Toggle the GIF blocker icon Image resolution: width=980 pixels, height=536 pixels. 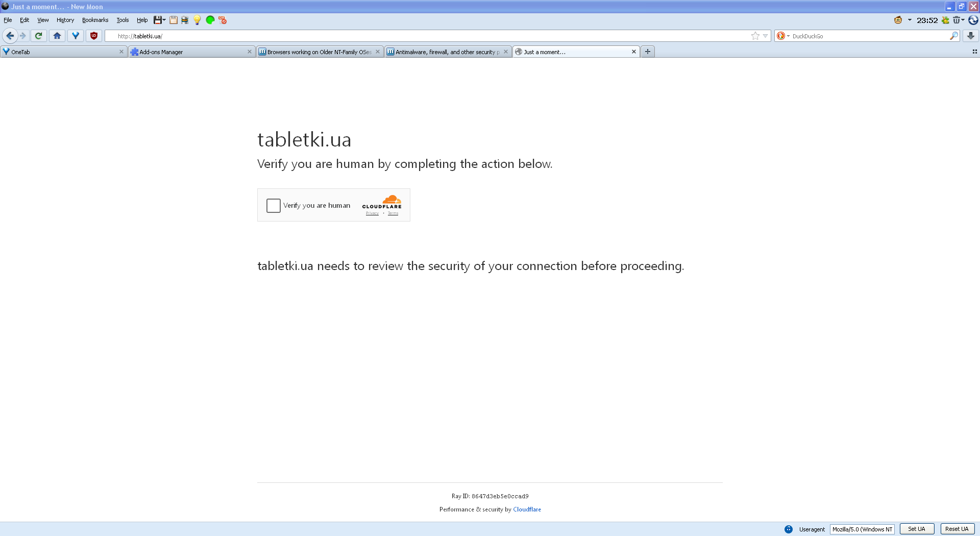pyautogui.click(x=223, y=20)
